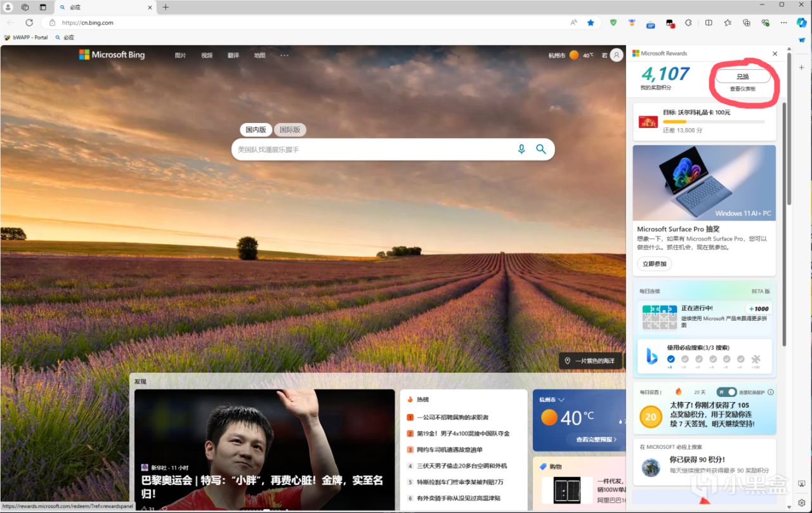Open headline 网约车司机遭遇故意逃单
Viewport: 812px width, 513px height.
449,450
